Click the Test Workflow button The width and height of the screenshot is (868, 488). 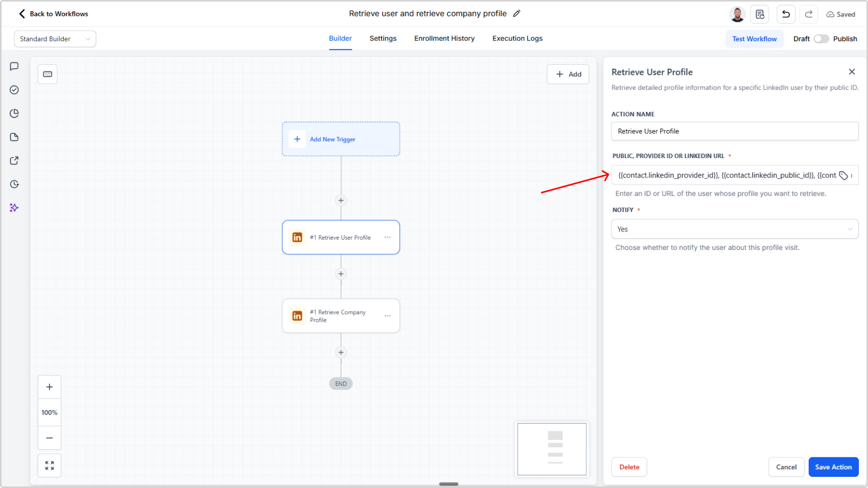[754, 38]
